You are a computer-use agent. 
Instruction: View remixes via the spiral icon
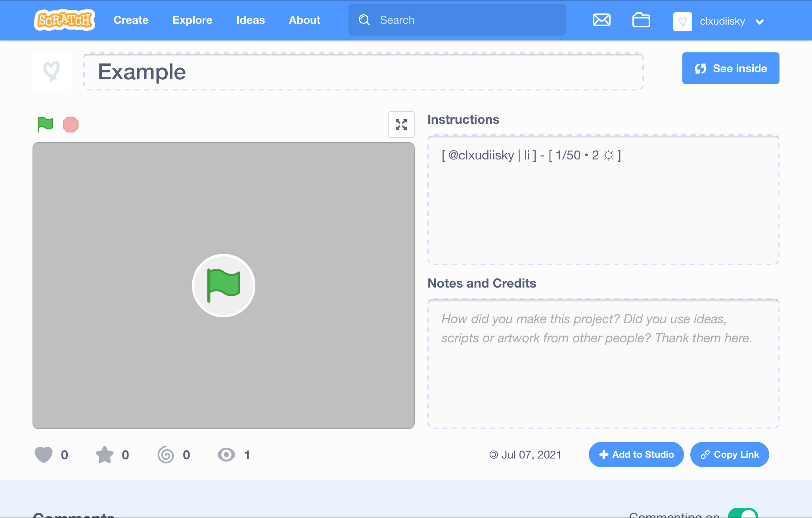point(166,455)
